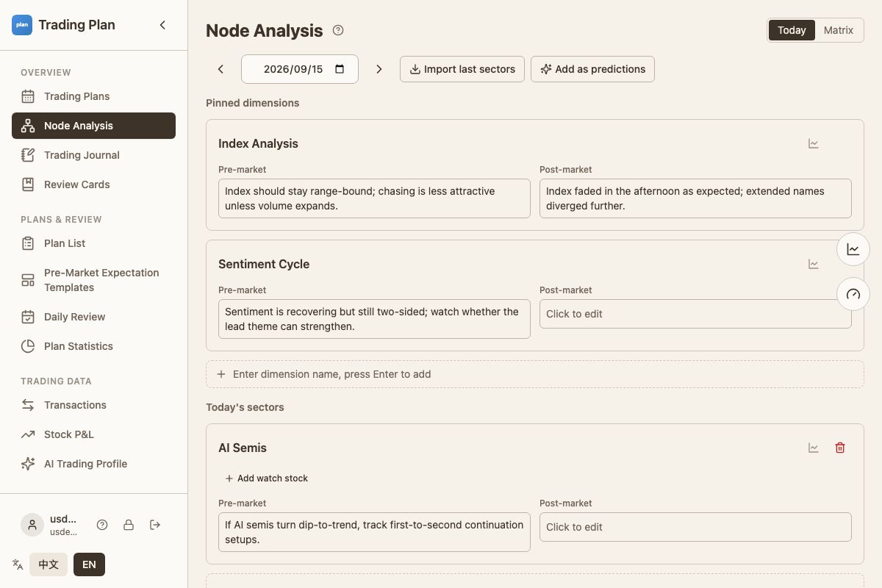Open chart icon for AI Semis
Screen dimensions: 882x588
814,448
